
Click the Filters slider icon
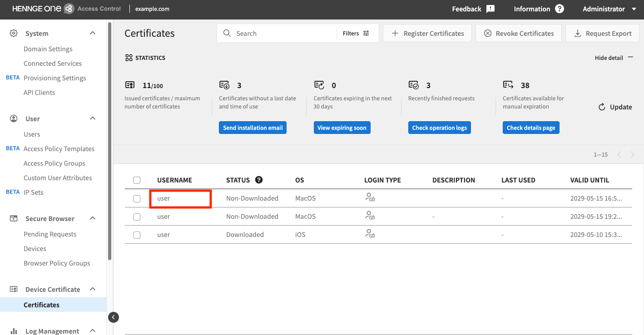(x=366, y=33)
